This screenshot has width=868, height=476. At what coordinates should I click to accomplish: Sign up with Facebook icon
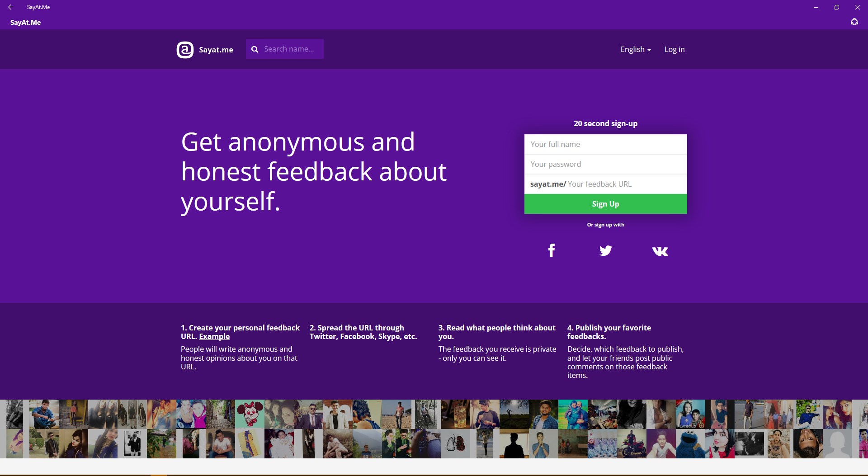coord(552,250)
